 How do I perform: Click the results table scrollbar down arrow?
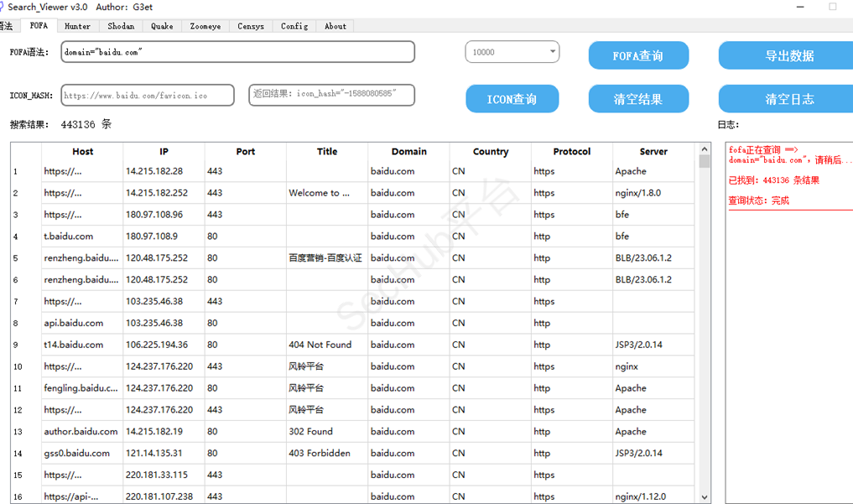705,496
